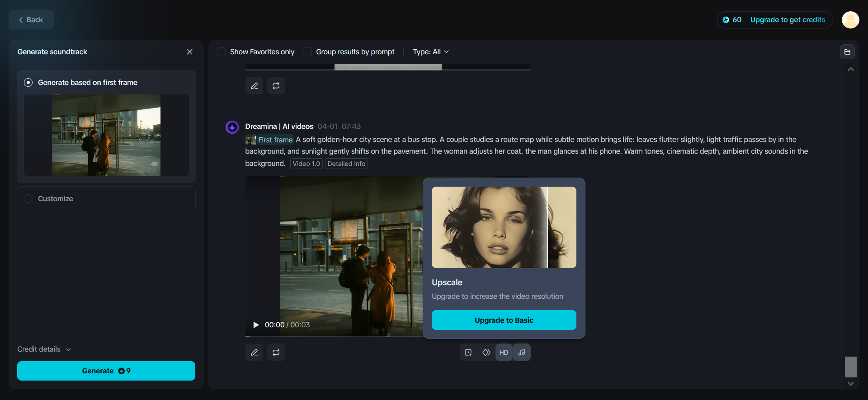This screenshot has width=868, height=400.
Task: Go back using the Back button
Action: click(31, 20)
